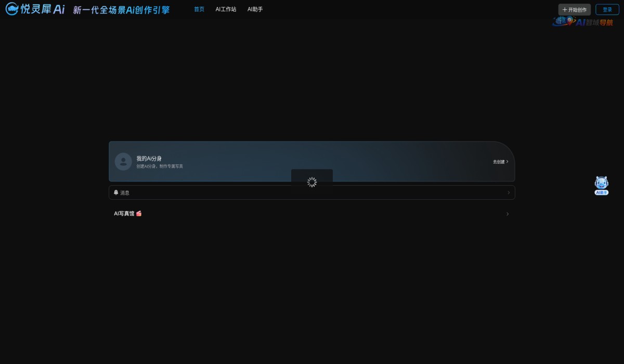Go to AI助手 in top navigation
Image resolution: width=624 pixels, height=364 pixels.
(255, 9)
